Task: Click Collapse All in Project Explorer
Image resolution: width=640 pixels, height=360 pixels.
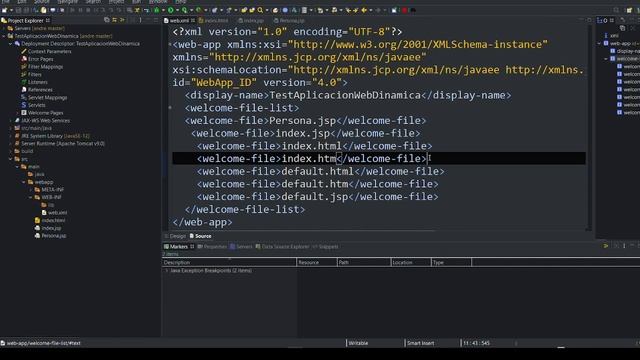Action: [x=107, y=20]
